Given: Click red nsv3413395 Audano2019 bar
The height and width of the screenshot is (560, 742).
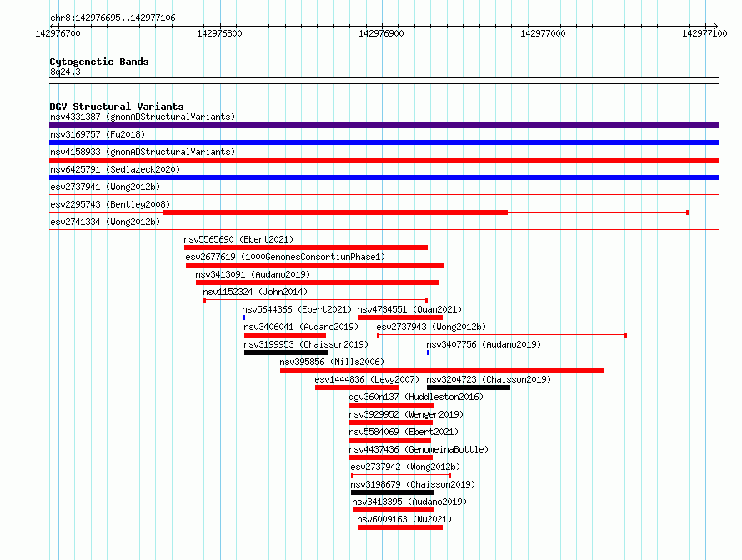Looking at the screenshot, I should coord(394,510).
